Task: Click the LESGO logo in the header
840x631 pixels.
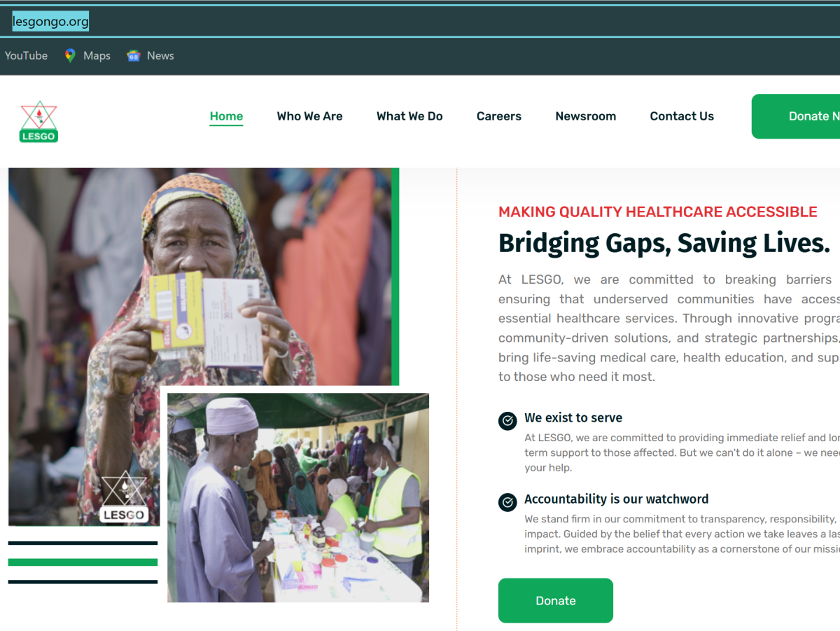Action: click(x=38, y=122)
